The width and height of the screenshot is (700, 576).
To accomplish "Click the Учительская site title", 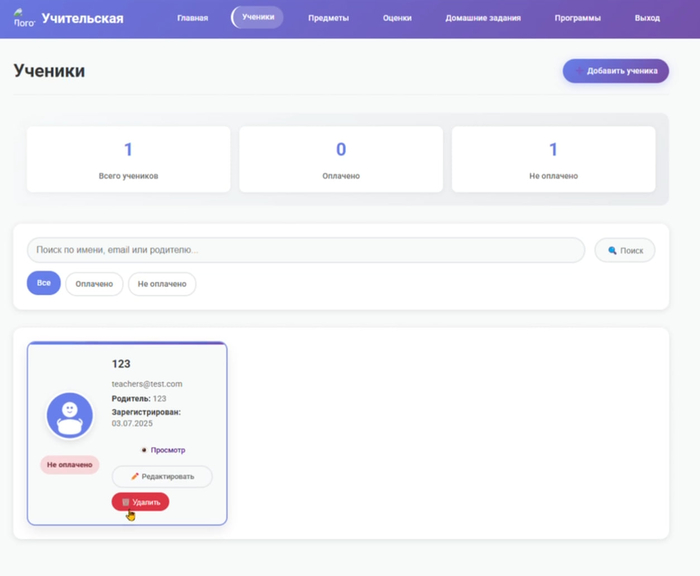I will point(83,18).
